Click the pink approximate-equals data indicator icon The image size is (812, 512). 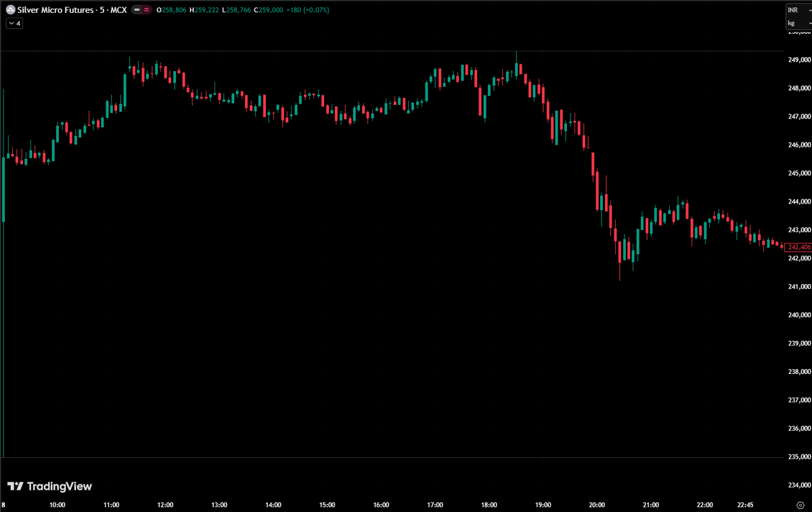click(x=146, y=10)
